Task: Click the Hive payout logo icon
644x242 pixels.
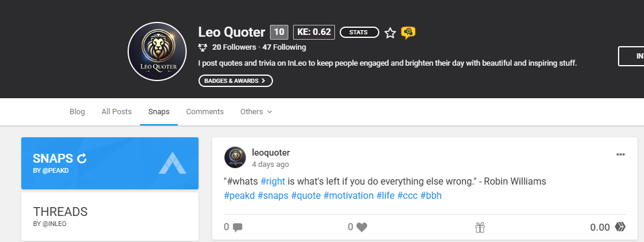Action: 620,227
